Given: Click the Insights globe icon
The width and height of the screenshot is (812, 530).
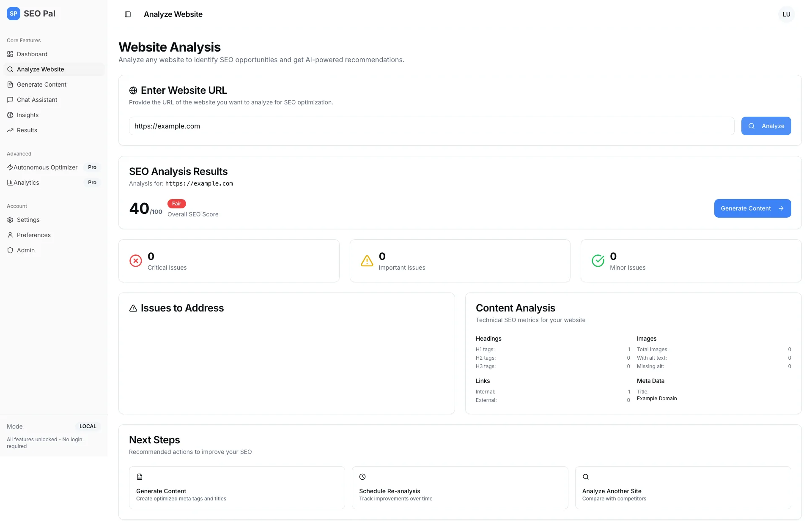Looking at the screenshot, I should point(10,115).
